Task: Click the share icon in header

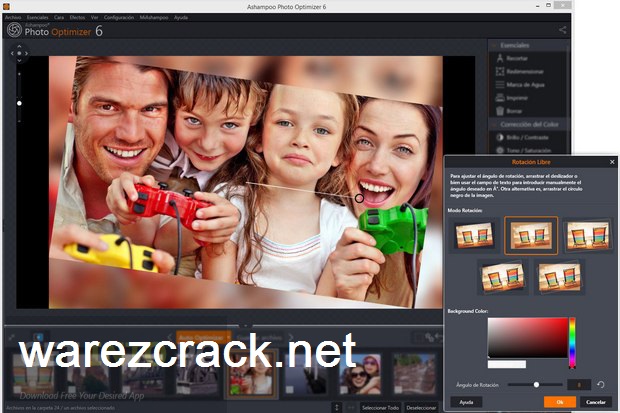Action: point(563,30)
